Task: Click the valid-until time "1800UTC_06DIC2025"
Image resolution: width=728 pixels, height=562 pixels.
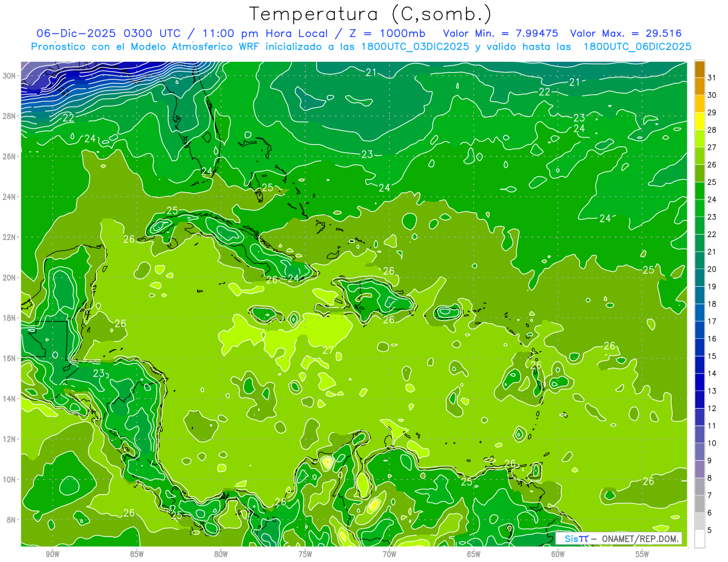Action: pos(637,47)
